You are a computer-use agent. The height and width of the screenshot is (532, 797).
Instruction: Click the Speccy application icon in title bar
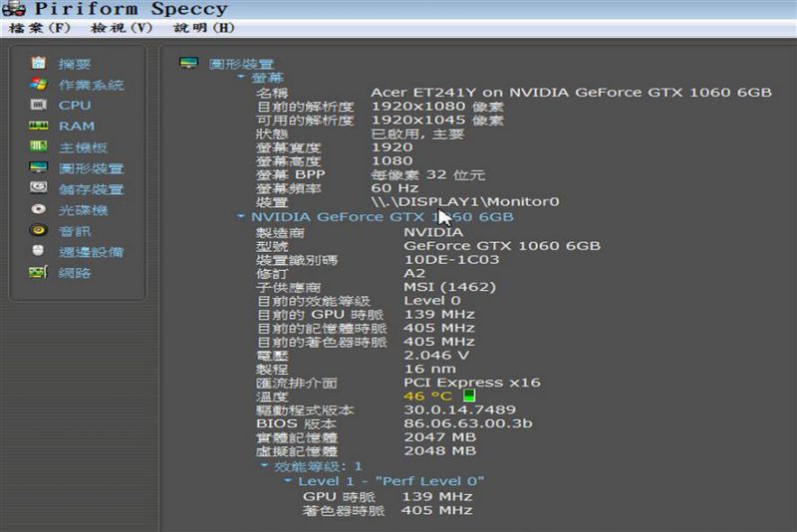point(14,9)
